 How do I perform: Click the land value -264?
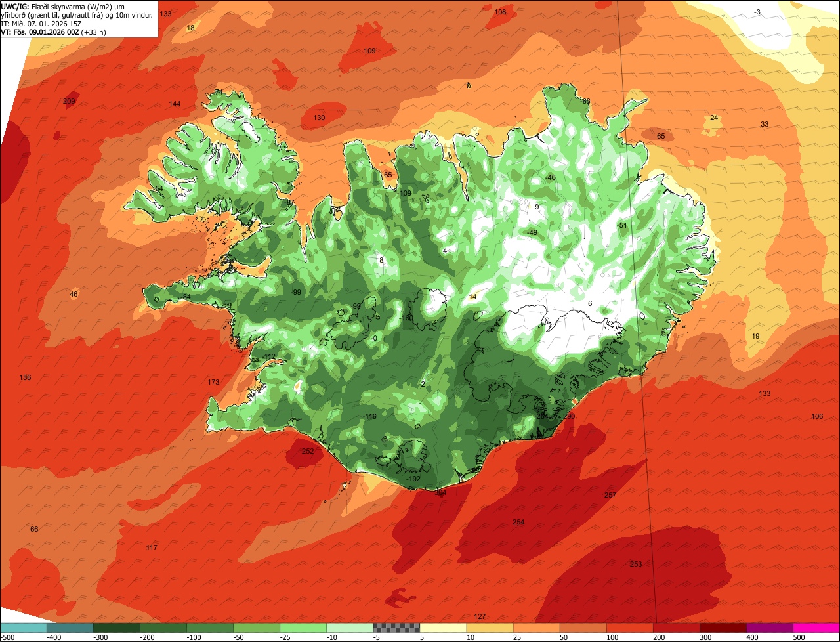pos(541,416)
